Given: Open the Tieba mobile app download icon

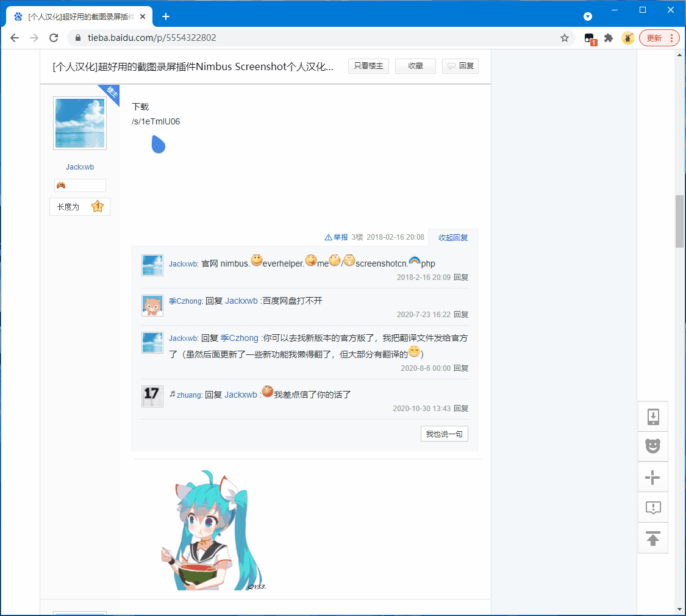Looking at the screenshot, I should click(x=652, y=416).
